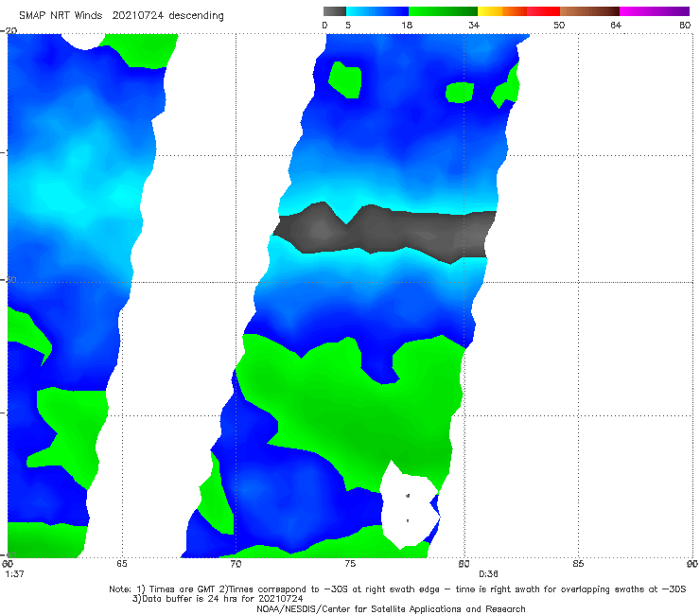Pick the magenta-purple segment of the color bar
The width and height of the screenshot is (700, 615).
pyautogui.click(x=655, y=11)
